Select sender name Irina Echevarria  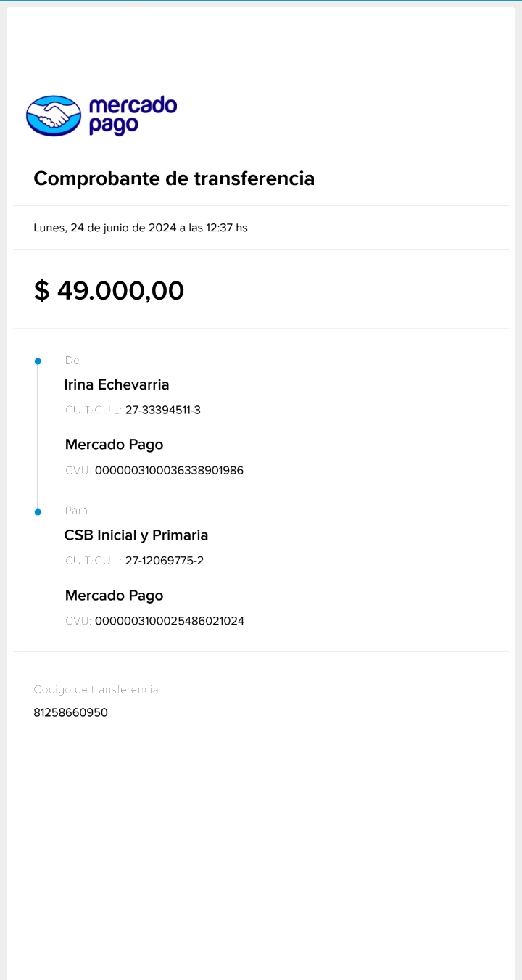117,384
